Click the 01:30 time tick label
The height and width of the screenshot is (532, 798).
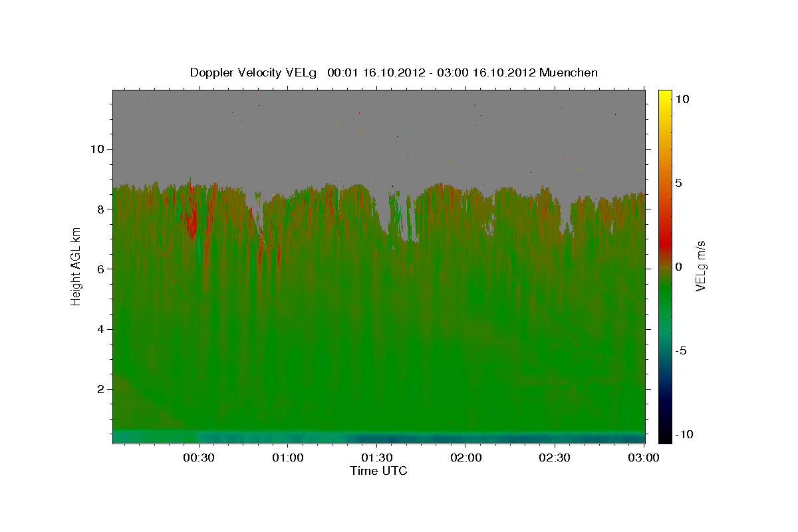[x=376, y=458]
